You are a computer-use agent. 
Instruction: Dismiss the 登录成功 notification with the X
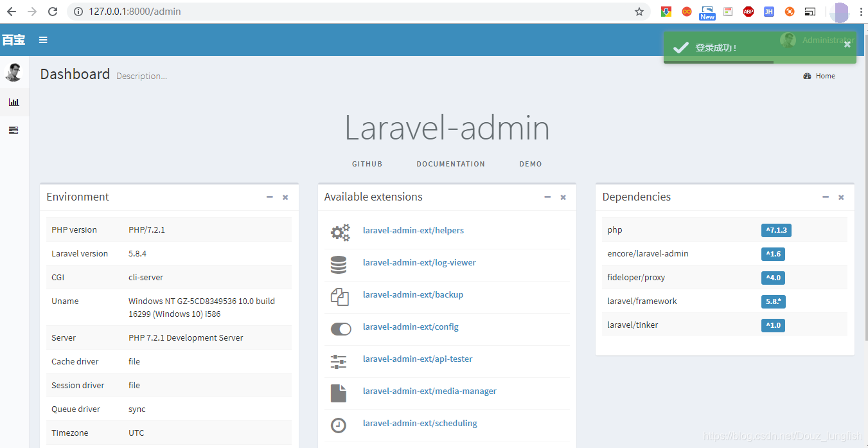[x=847, y=44]
